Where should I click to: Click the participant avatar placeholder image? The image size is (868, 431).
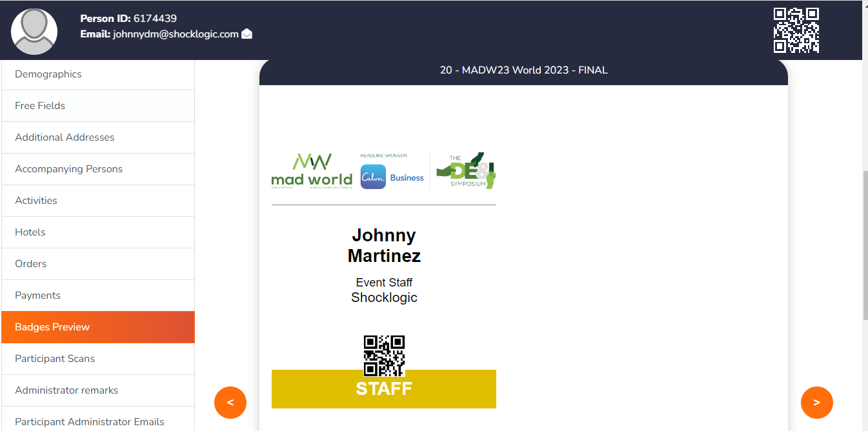(34, 30)
